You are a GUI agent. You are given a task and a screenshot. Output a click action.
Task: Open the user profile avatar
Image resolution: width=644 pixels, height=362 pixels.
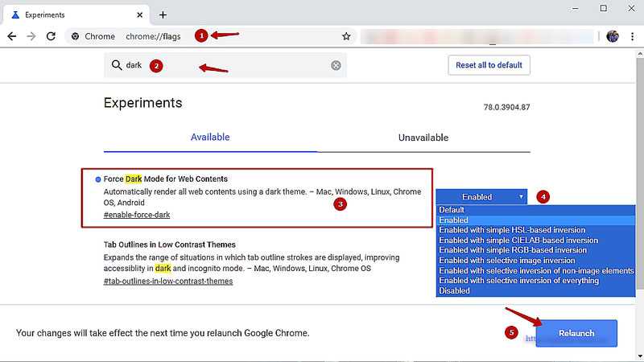point(613,36)
